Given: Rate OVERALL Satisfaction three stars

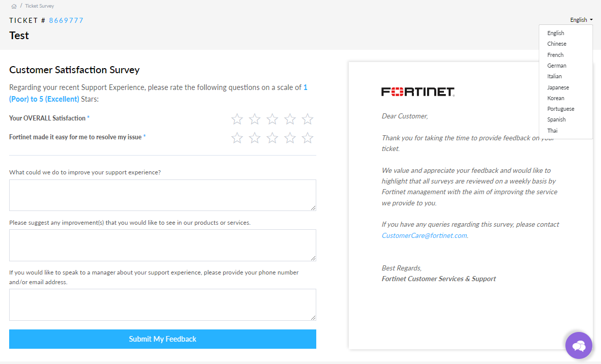Looking at the screenshot, I should coord(272,119).
